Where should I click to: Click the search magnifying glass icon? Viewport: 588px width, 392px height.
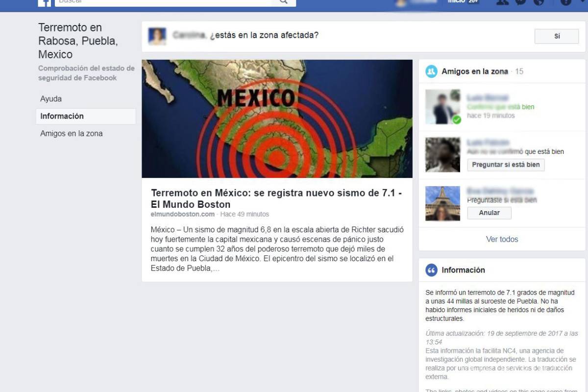click(283, 1)
